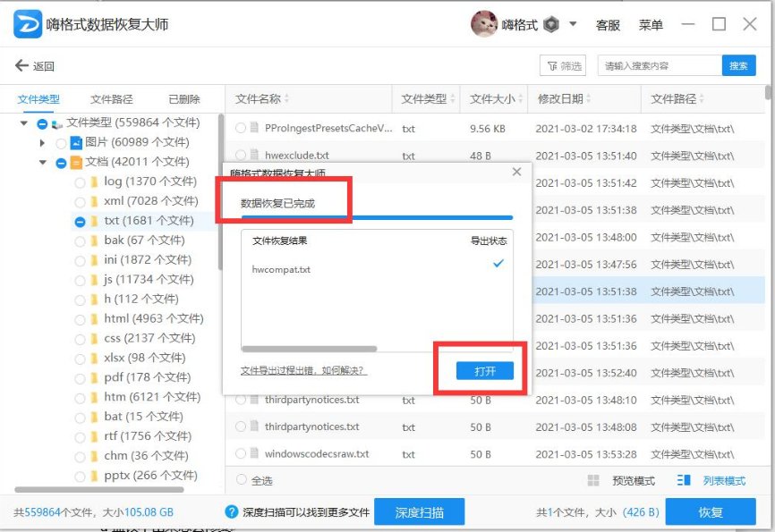Click the bat folder icon
775x532 pixels.
pyautogui.click(x=94, y=418)
